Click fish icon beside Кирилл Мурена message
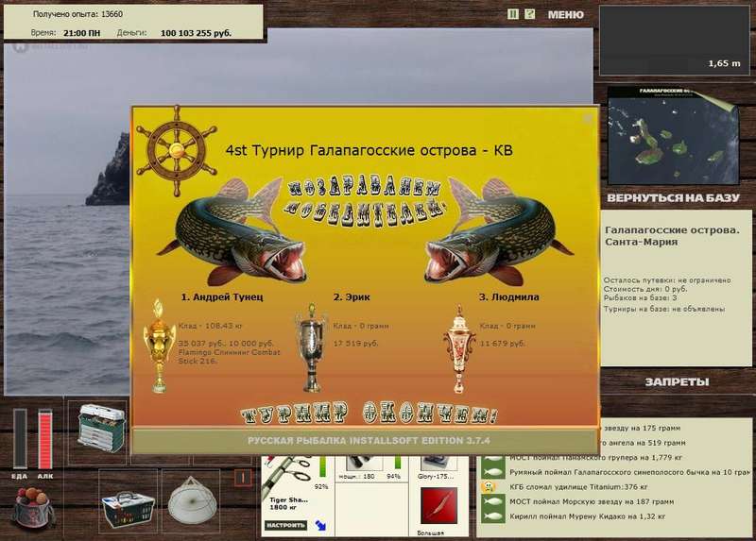The height and width of the screenshot is (541, 756). 493,516
